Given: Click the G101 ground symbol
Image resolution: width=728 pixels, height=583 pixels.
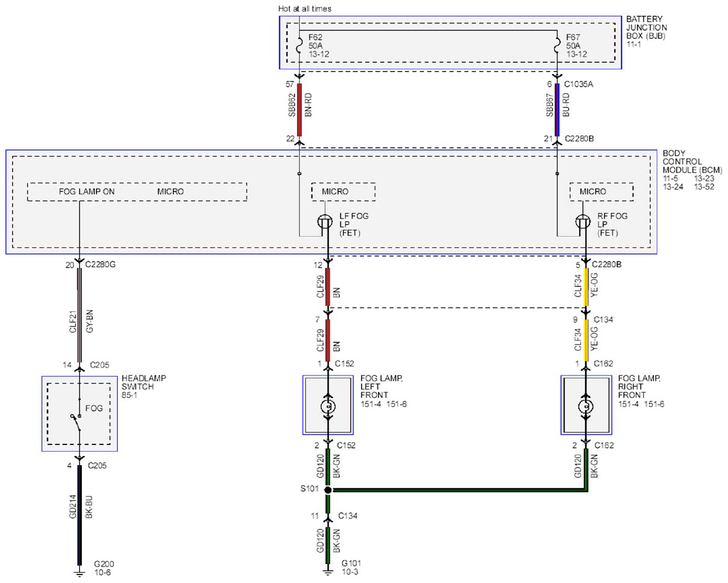Looking at the screenshot, I should pyautogui.click(x=328, y=571).
